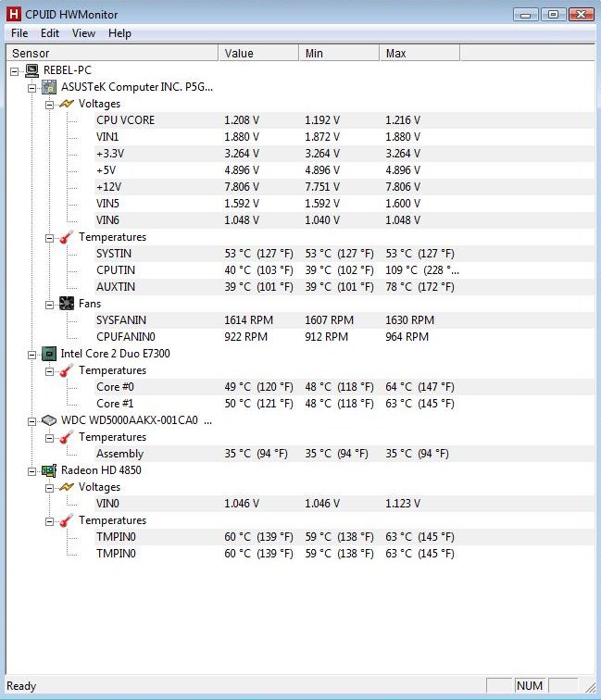
Task: Click the CPUTIN max value 109 °C
Action: click(422, 270)
